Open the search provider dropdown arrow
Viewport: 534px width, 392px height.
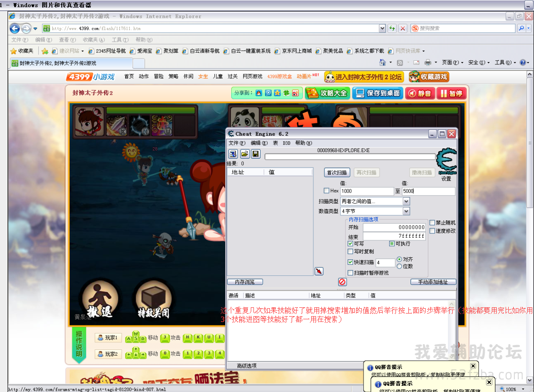pos(528,28)
